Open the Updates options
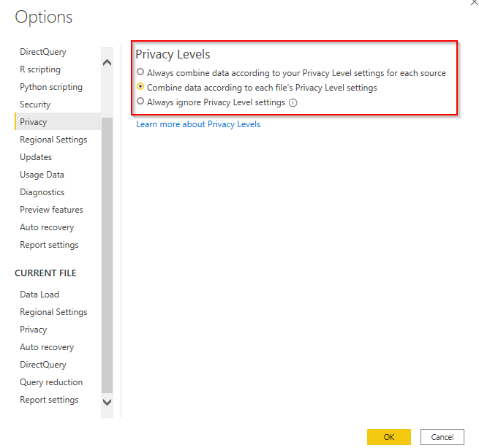 click(36, 157)
